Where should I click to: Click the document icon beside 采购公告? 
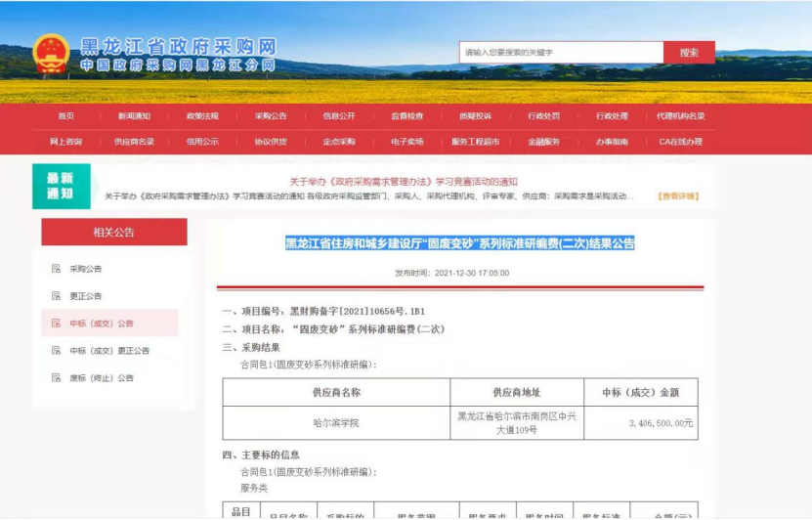(56, 269)
